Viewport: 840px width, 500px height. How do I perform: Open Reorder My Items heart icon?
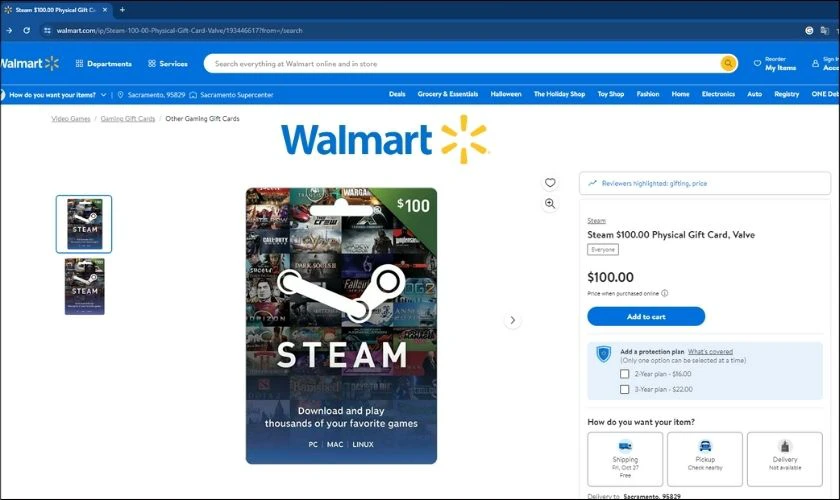point(757,63)
